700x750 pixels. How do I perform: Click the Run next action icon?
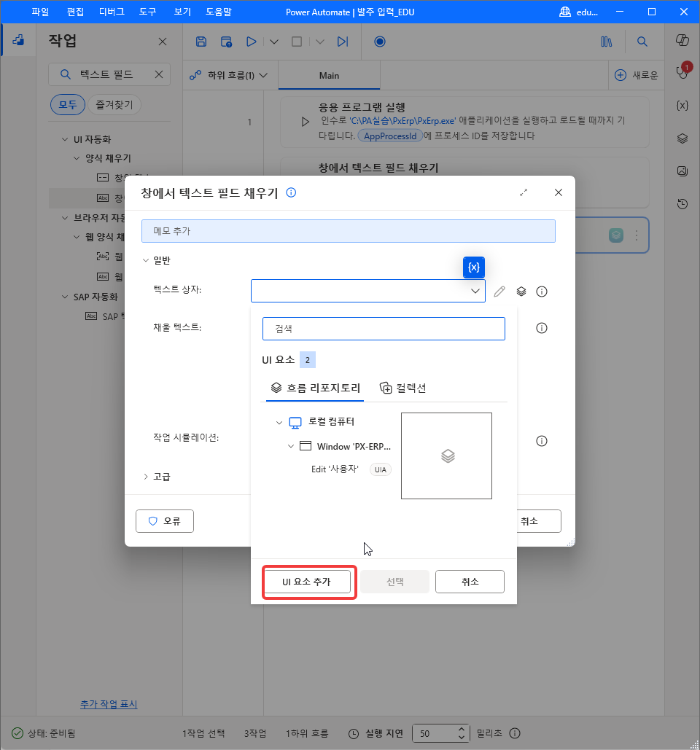[343, 42]
